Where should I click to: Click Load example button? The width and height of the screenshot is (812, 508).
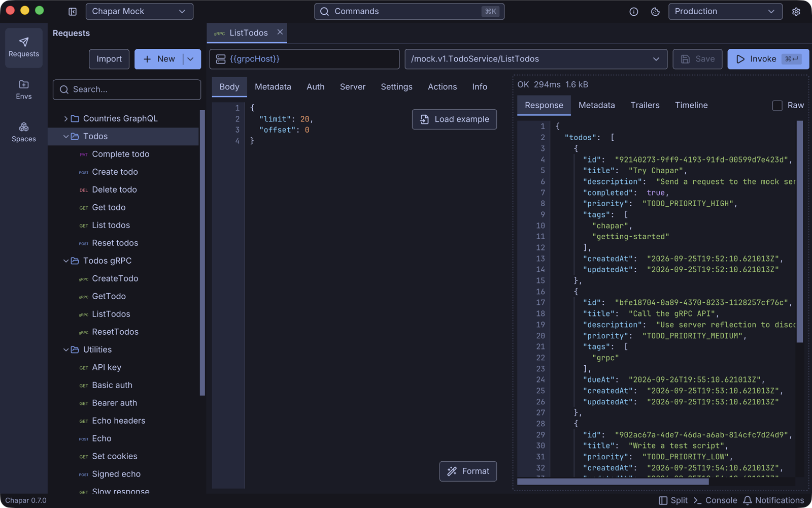coord(454,119)
